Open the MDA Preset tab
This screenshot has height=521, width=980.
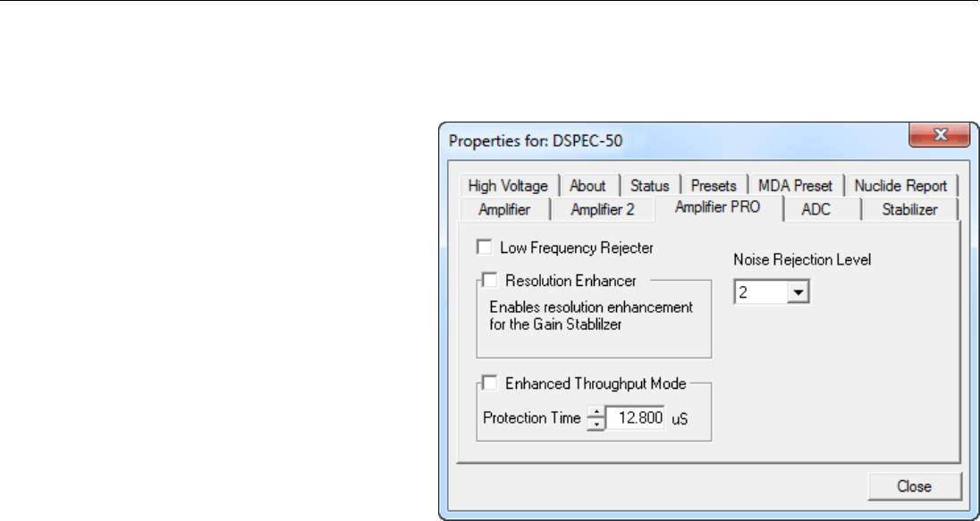coord(795,186)
